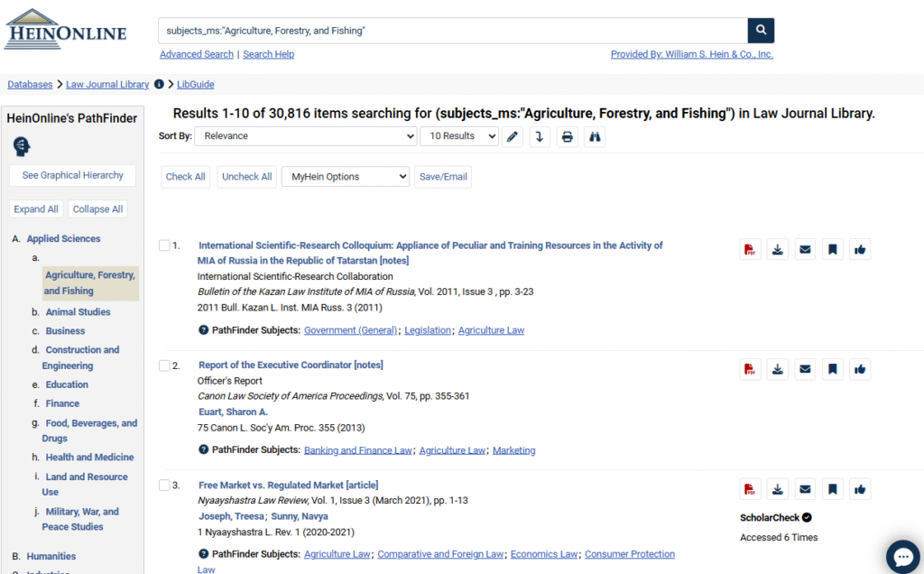Viewport: 924px width, 574px height.
Task: Check the checkbox for result 1
Action: pyautogui.click(x=164, y=245)
